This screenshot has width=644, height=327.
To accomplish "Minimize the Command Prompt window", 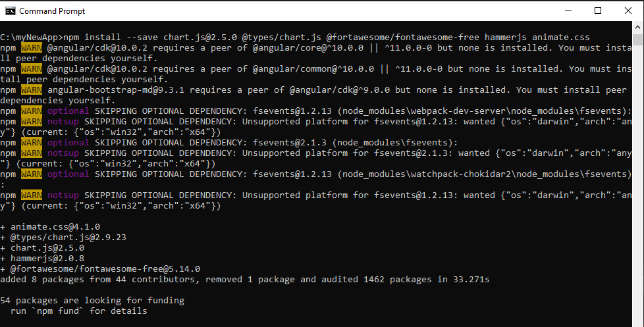I will click(568, 11).
